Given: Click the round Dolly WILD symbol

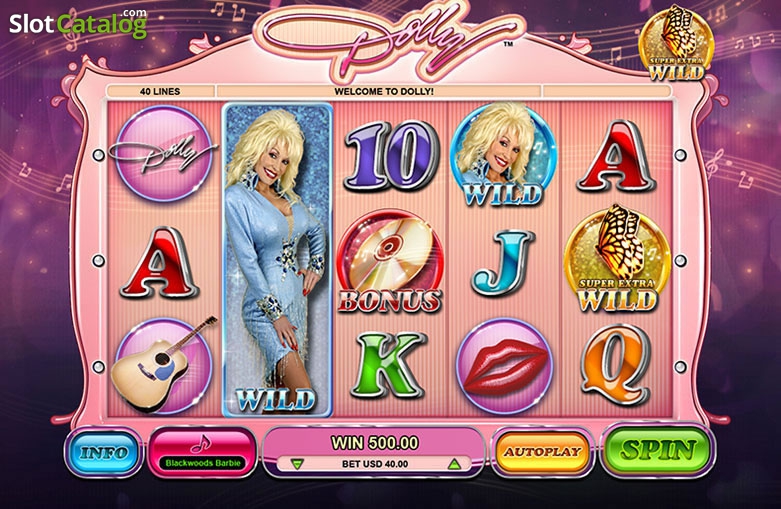Looking at the screenshot, I should point(503,154).
